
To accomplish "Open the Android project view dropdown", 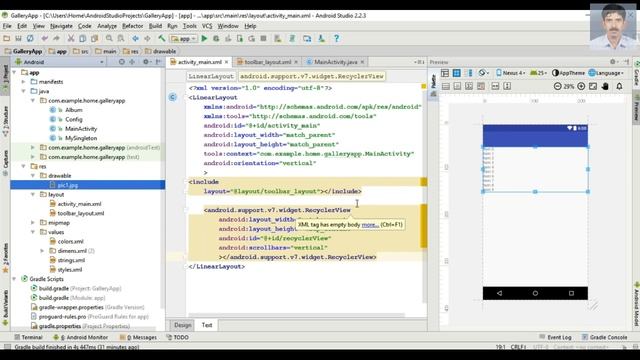I will (60, 62).
